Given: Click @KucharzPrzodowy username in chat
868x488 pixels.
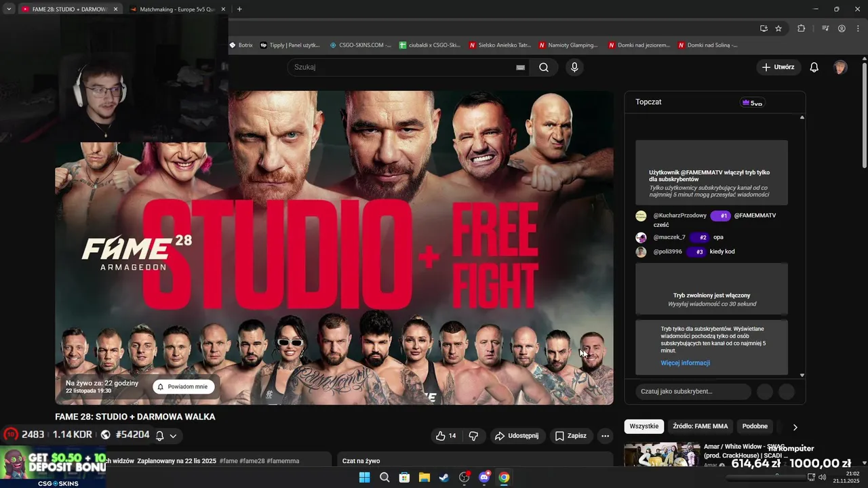Looking at the screenshot, I should pos(680,216).
